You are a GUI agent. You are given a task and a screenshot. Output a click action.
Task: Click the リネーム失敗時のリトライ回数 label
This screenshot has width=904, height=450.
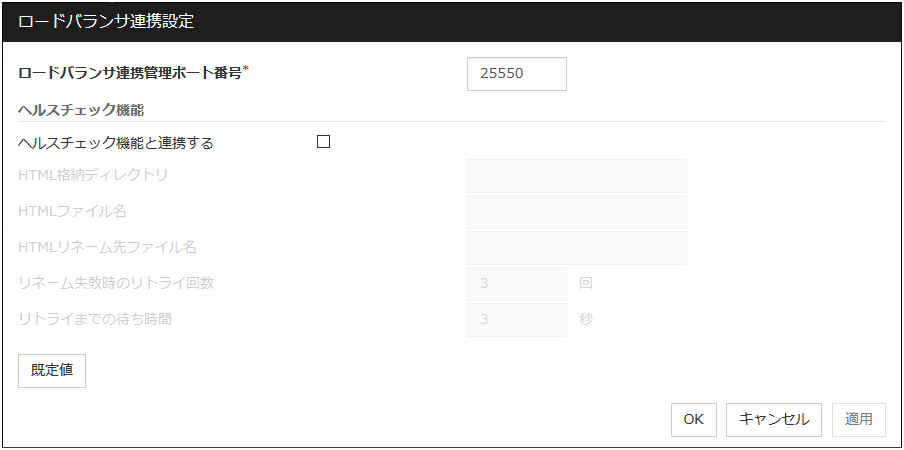pyautogui.click(x=116, y=283)
